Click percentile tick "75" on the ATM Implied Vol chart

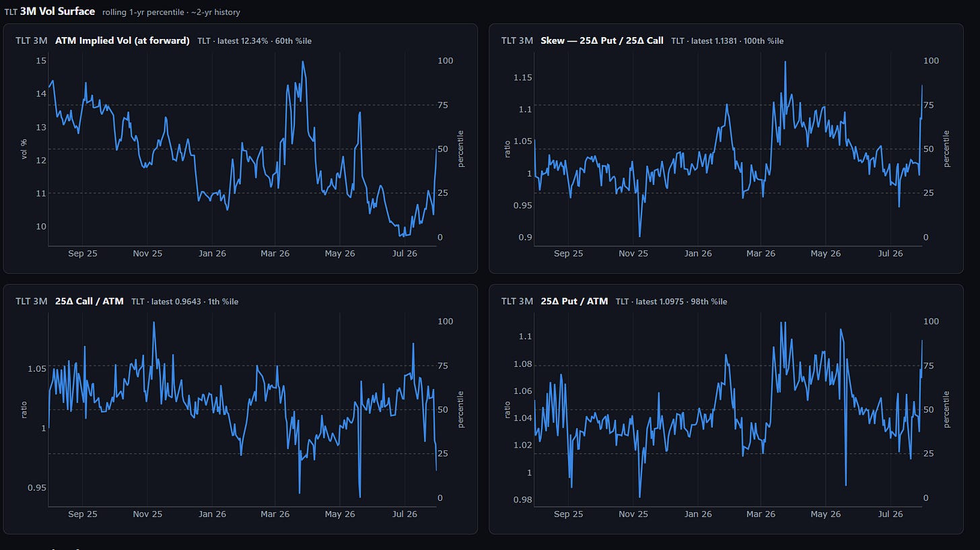coord(442,105)
